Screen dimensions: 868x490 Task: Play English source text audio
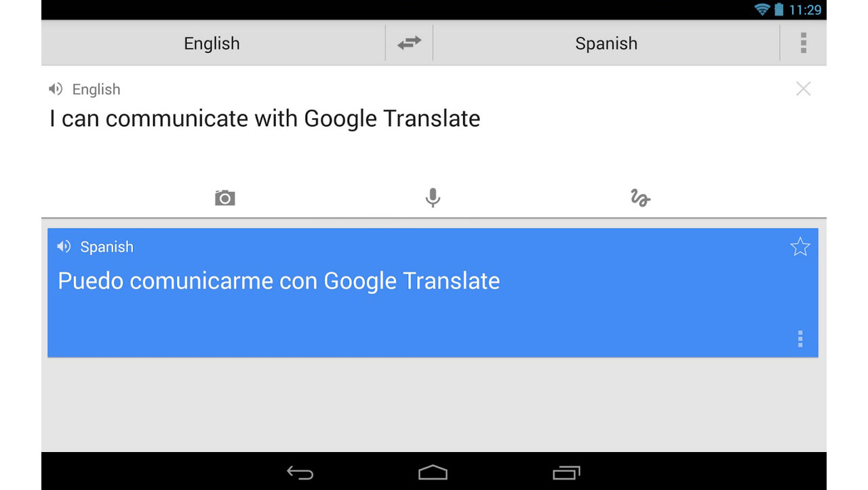point(56,89)
